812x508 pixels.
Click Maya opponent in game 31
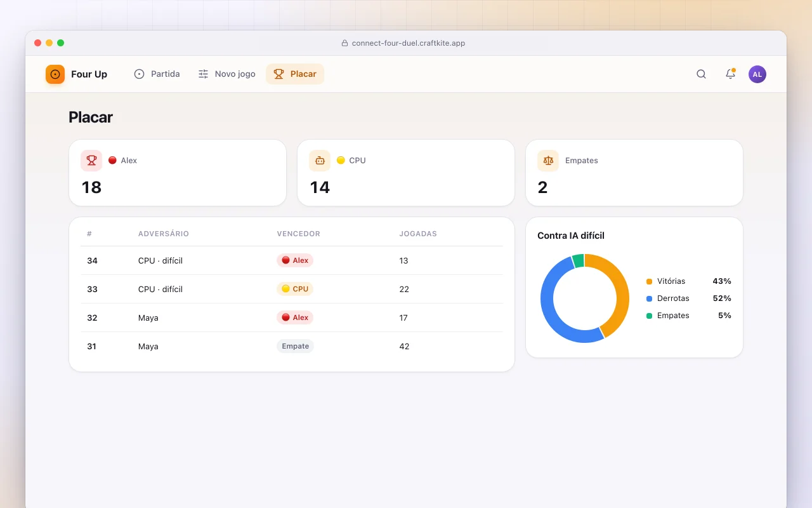click(148, 346)
